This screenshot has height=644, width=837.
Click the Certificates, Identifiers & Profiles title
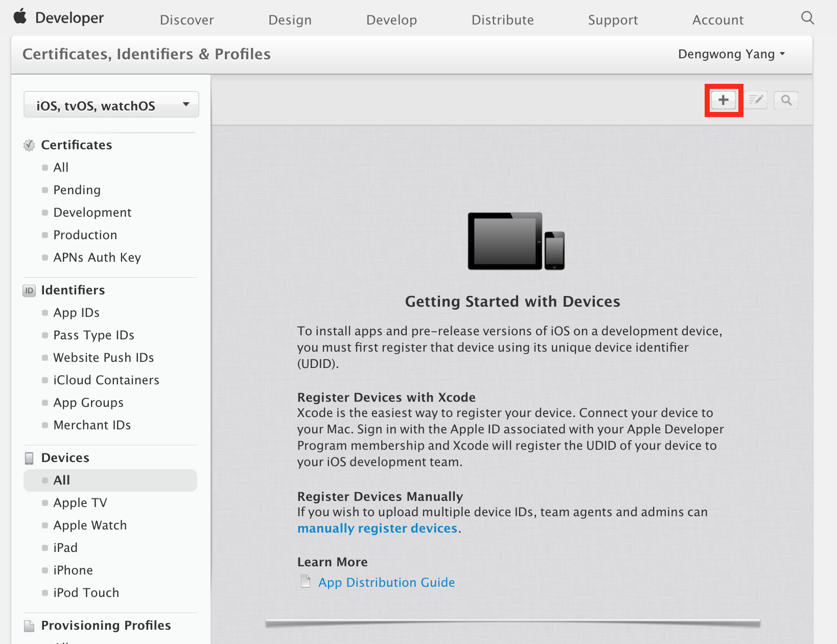[x=147, y=54]
